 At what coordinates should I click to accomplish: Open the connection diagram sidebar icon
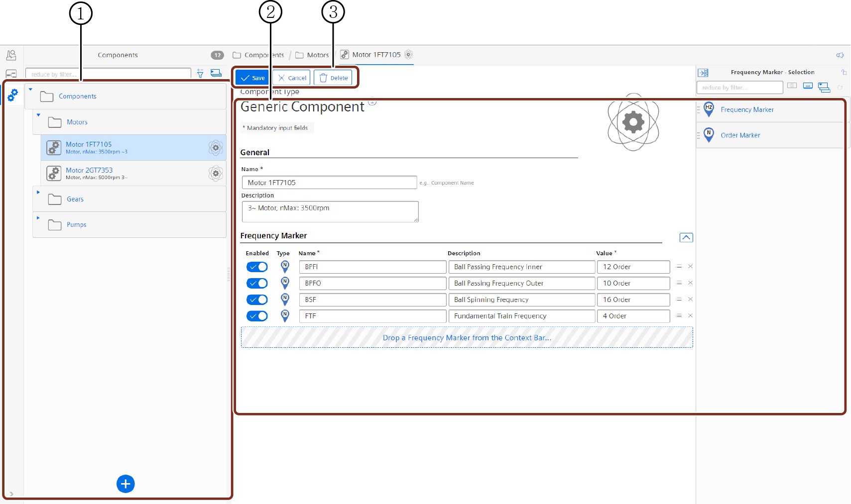(x=11, y=74)
